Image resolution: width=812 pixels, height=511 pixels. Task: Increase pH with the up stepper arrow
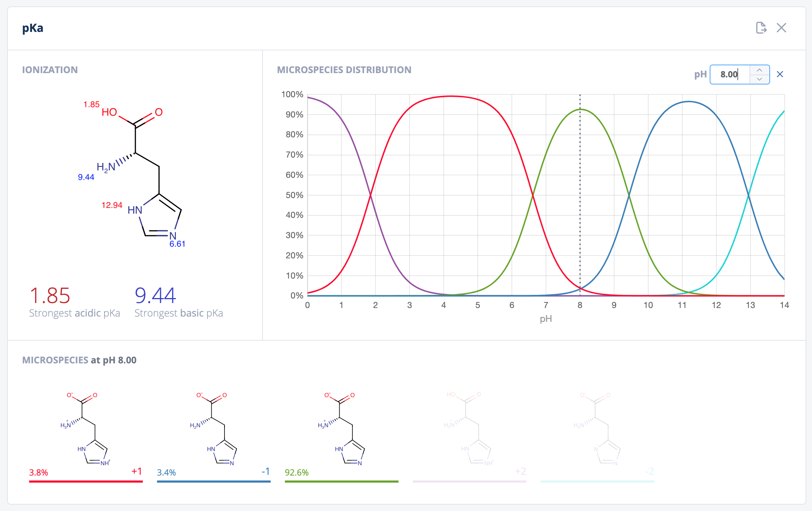click(759, 70)
